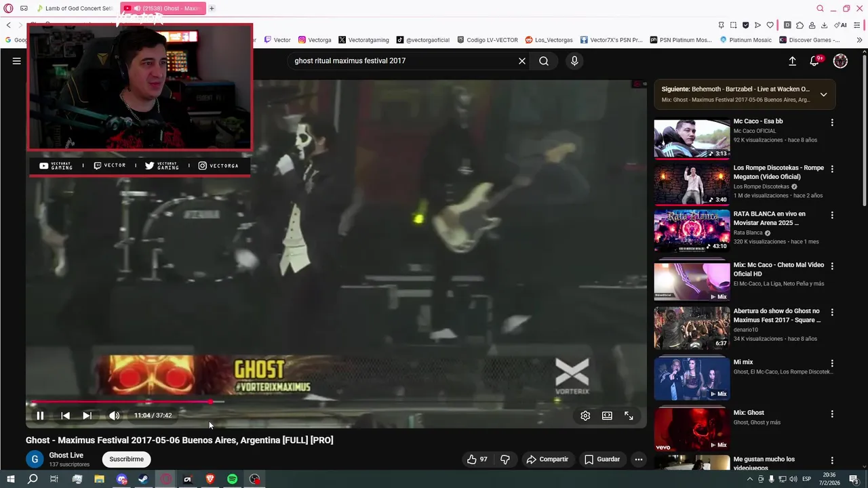Viewport: 868px width, 488px height.
Task: Open the YouTube account avatar menu
Action: coord(840,61)
